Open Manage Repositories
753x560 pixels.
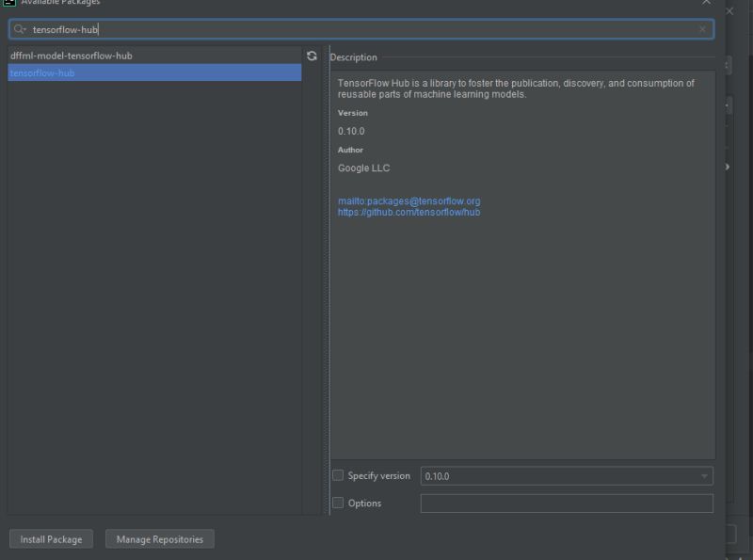point(159,538)
